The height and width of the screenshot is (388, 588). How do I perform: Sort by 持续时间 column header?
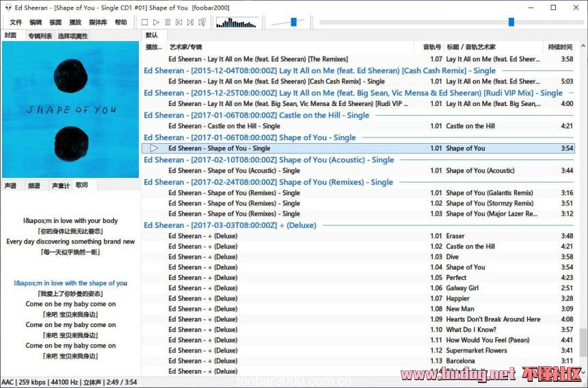(560, 47)
